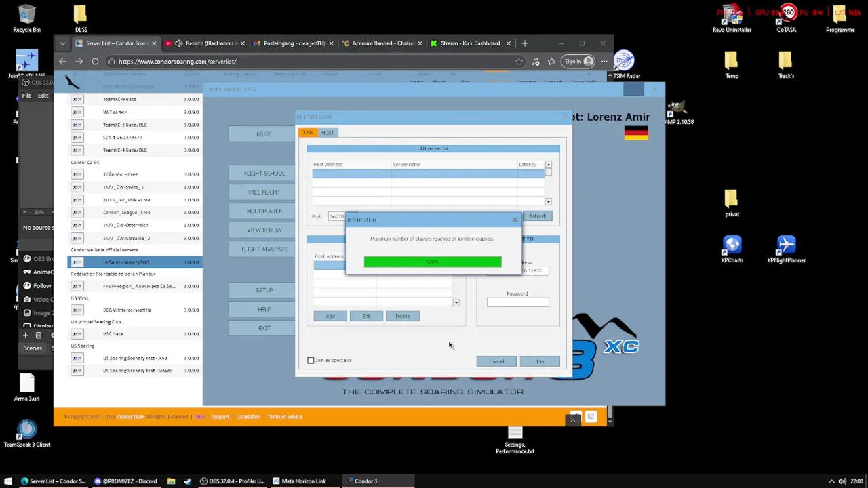Click Cancel in the Multiplayer dialog
The image size is (868, 488).
click(496, 361)
